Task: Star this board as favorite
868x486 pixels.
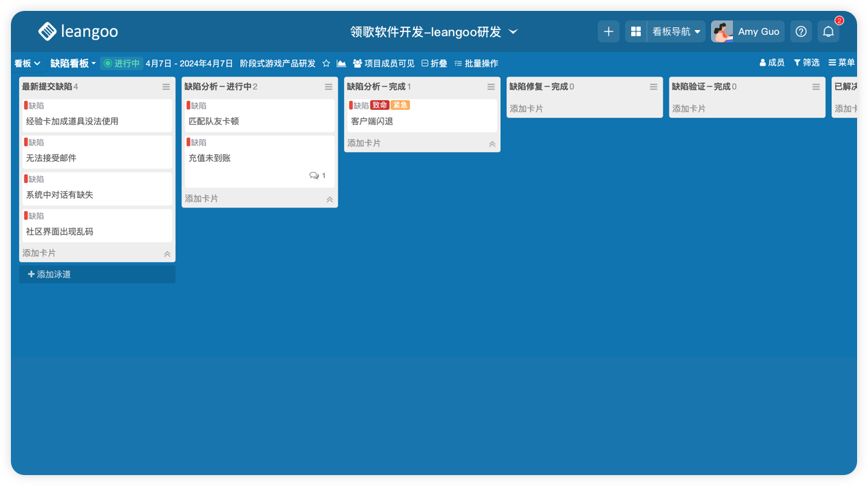Action: click(x=326, y=63)
